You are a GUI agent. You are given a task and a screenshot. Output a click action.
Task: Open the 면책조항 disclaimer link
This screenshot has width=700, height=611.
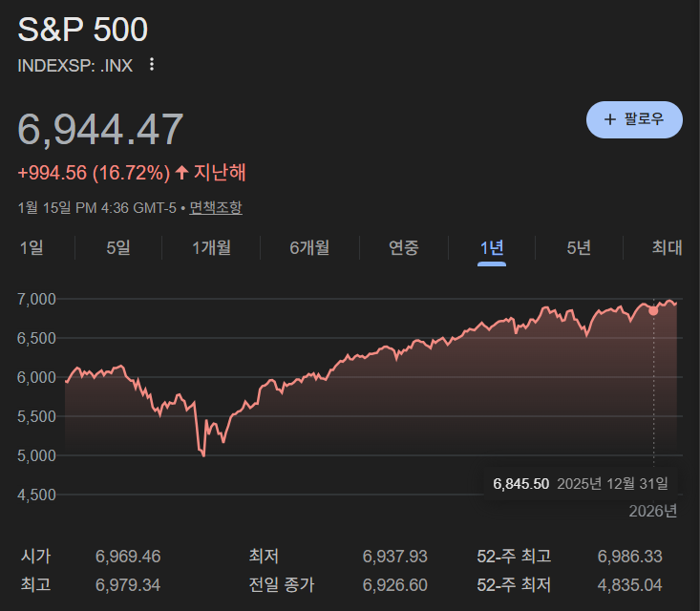coord(216,207)
